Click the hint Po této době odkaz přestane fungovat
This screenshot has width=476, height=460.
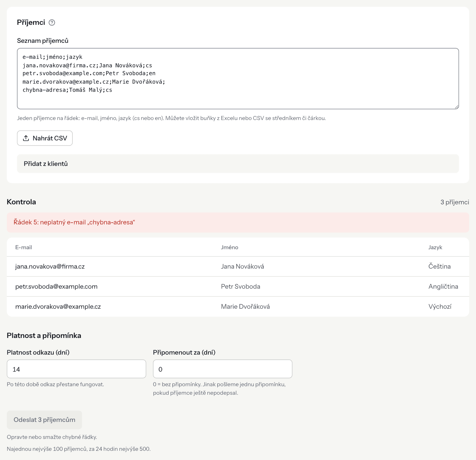tap(55, 385)
